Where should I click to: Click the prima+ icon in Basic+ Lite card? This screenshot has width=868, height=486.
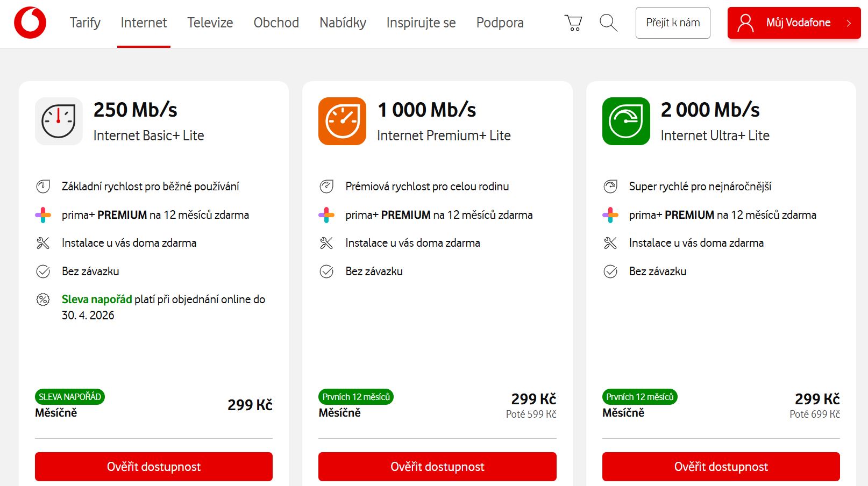click(43, 215)
